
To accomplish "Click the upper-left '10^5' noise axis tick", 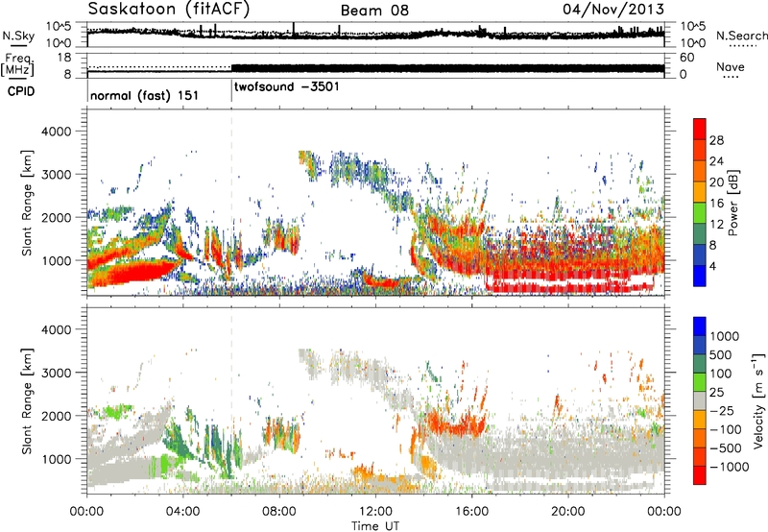I will click(59, 27).
